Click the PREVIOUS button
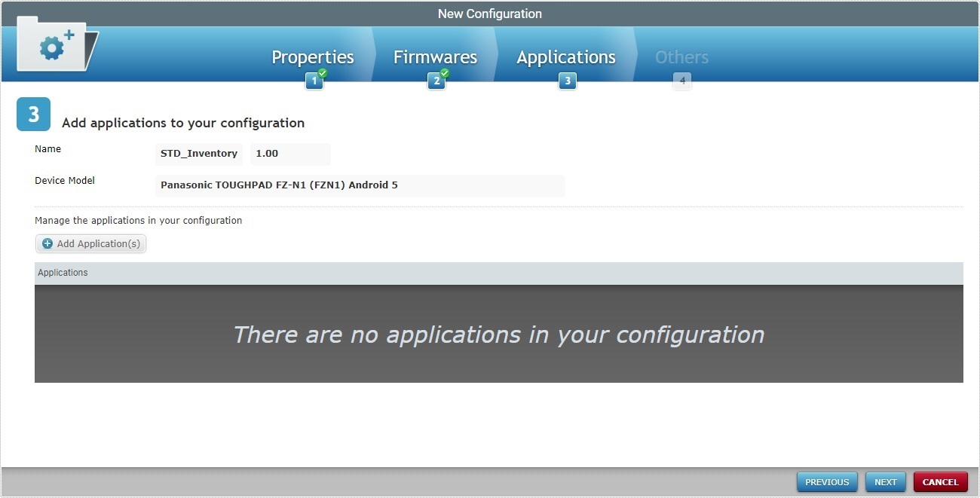Viewport: 980px width, 498px height. click(826, 481)
